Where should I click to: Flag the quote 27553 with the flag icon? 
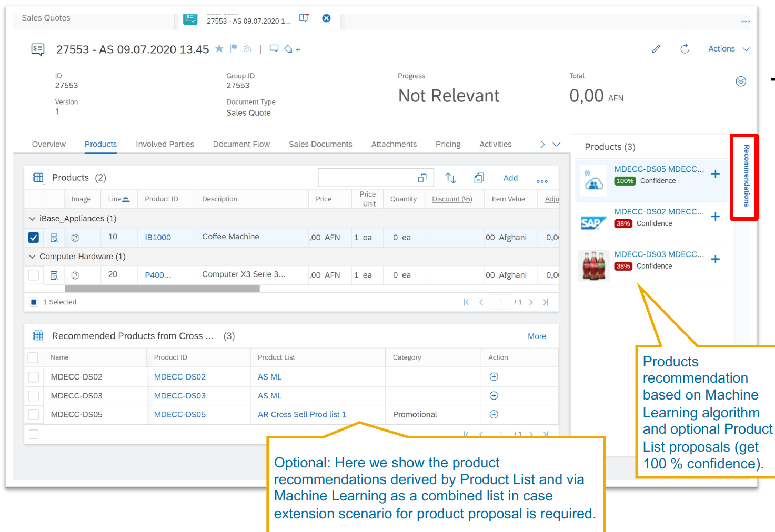click(233, 48)
